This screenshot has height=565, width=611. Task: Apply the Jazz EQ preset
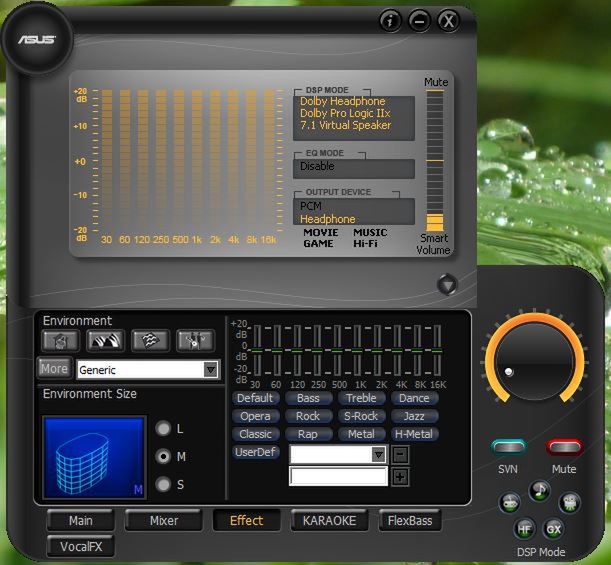click(414, 416)
